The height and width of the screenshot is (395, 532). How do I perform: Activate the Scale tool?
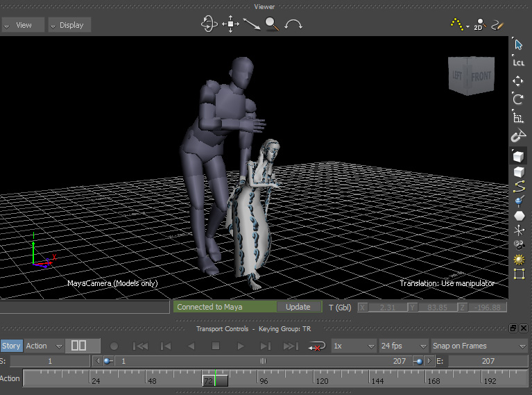[x=518, y=117]
